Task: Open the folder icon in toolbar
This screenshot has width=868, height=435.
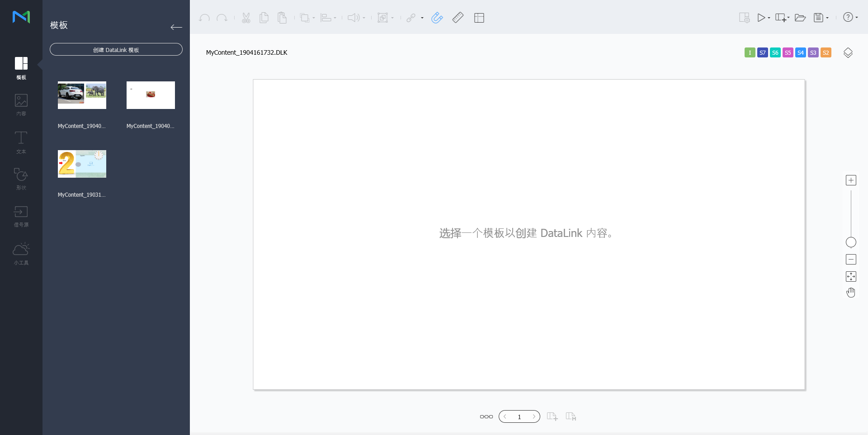Action: [800, 18]
